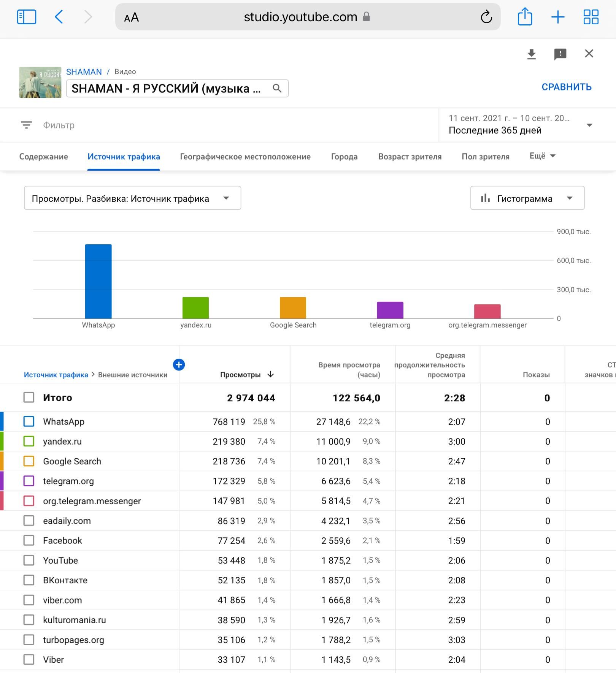Click the green yandex.ru chart bar

196,308
